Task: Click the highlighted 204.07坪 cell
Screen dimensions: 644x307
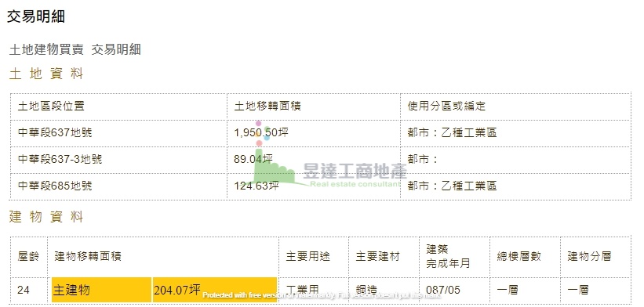Action: coord(215,291)
